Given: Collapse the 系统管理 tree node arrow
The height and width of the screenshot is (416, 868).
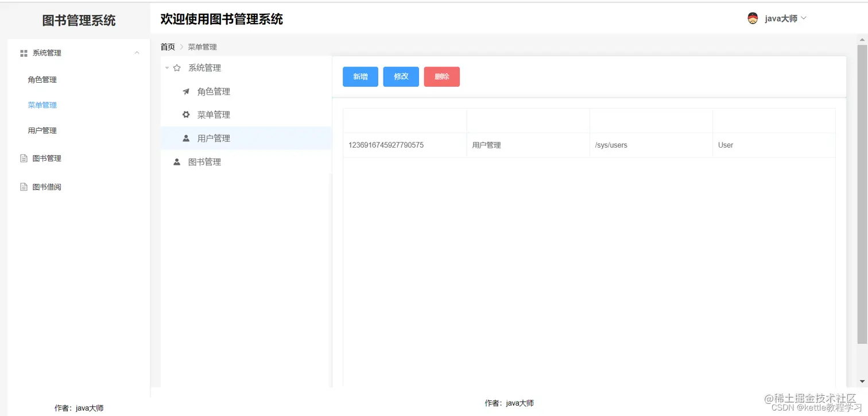Looking at the screenshot, I should point(166,67).
